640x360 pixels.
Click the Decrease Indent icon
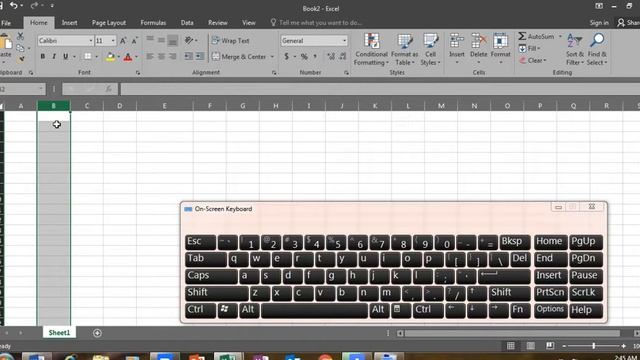[x=188, y=56]
